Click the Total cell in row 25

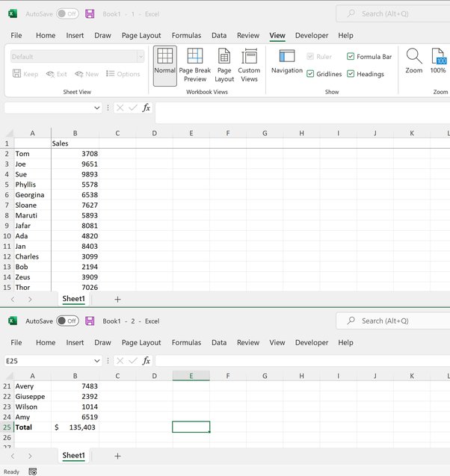click(x=32, y=427)
